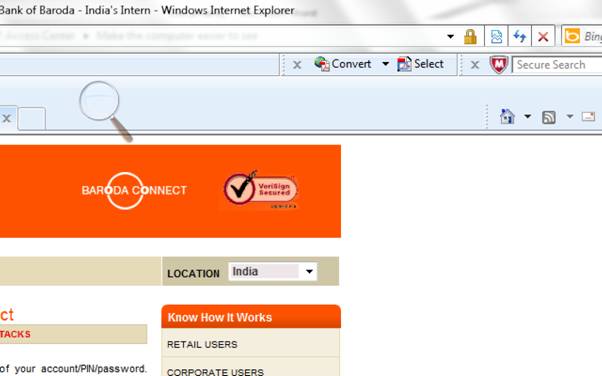
Task: Click the compatibility view page icon
Action: click(x=496, y=37)
